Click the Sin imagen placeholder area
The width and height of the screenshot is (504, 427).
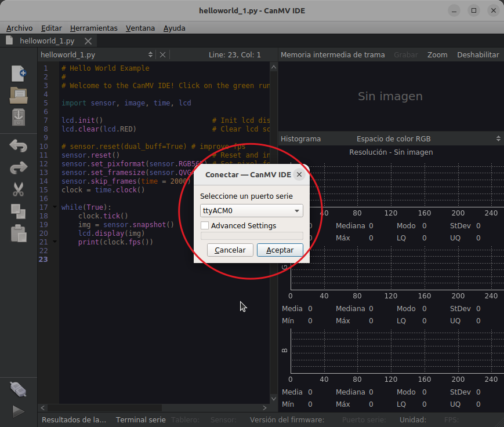tap(390, 96)
